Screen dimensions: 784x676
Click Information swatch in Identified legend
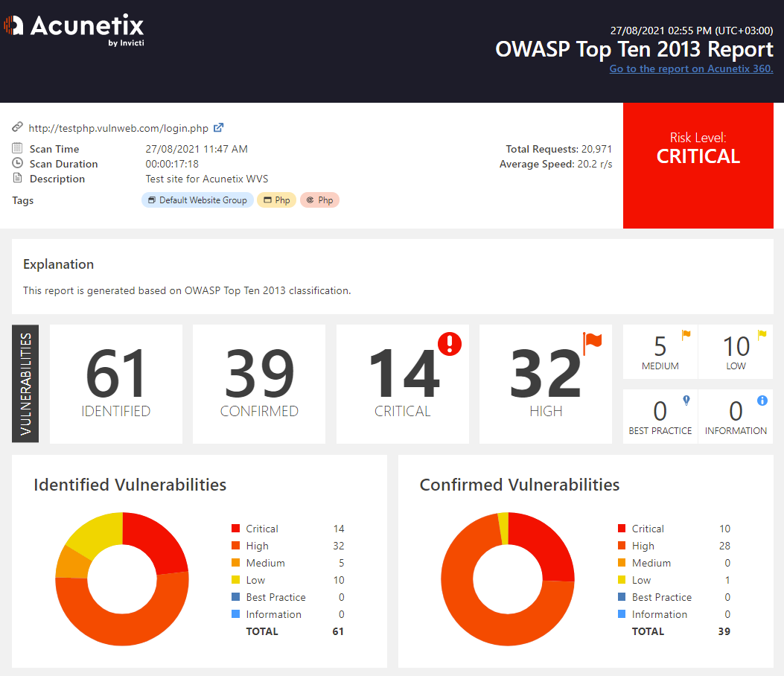[235, 613]
